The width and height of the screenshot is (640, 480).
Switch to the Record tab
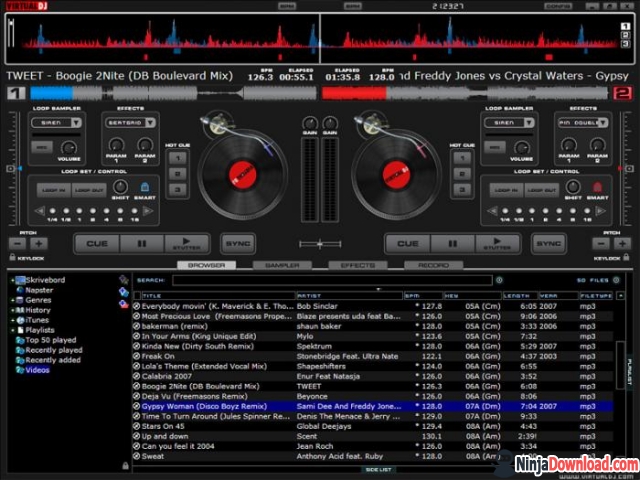pyautogui.click(x=433, y=265)
